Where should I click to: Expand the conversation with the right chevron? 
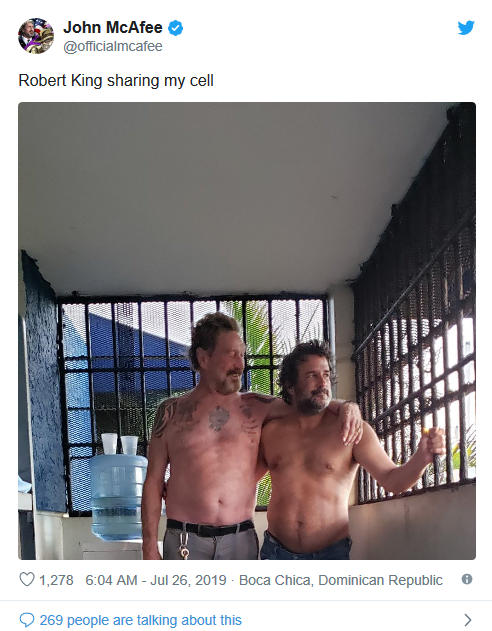467,620
